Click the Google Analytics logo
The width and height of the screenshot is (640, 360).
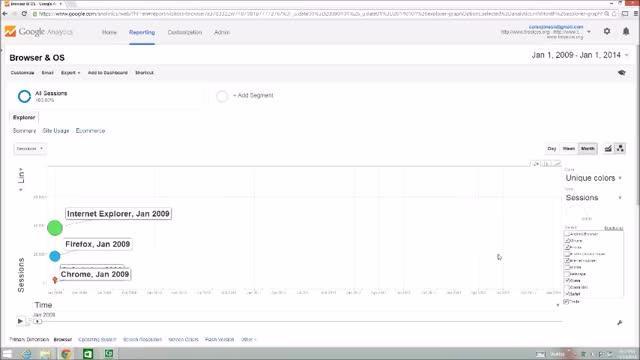tap(39, 32)
